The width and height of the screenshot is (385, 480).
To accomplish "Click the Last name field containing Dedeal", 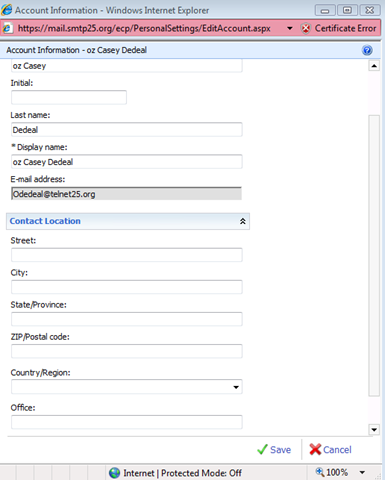I will click(x=127, y=130).
